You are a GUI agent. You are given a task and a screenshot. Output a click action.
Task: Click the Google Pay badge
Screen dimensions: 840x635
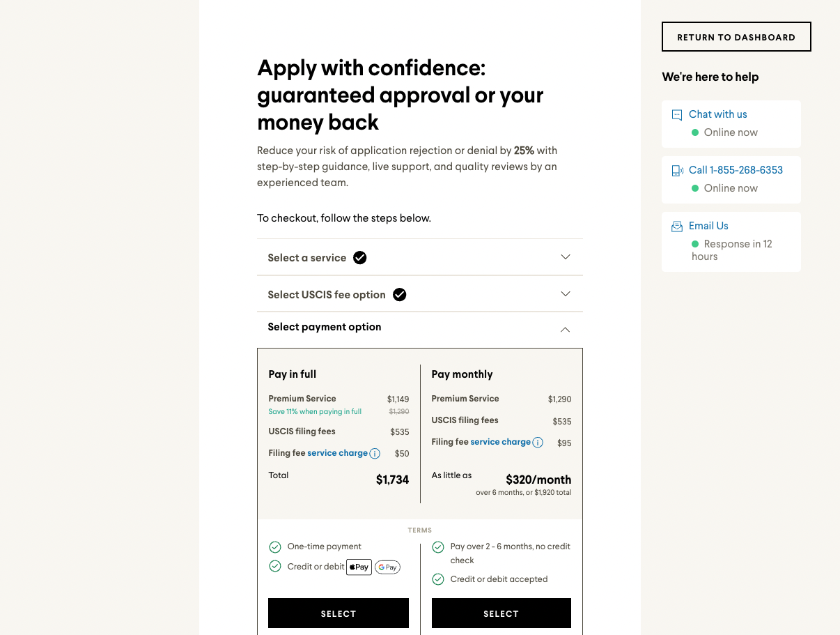pos(387,567)
